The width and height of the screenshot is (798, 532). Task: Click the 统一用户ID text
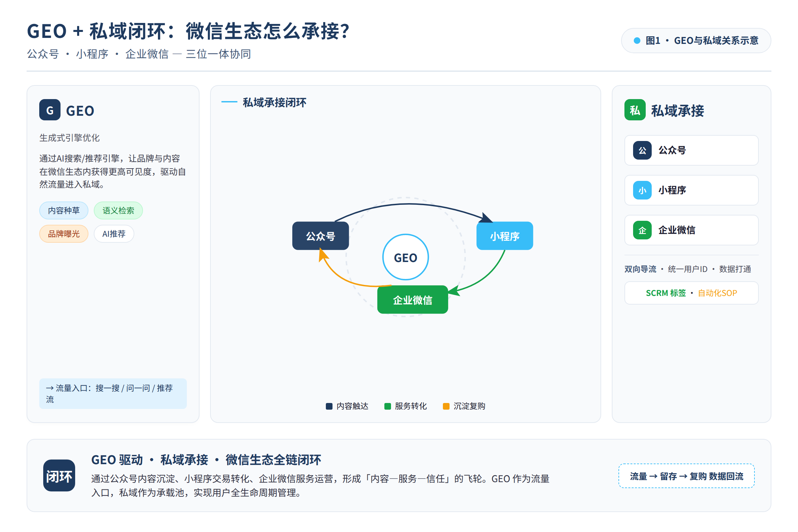pyautogui.click(x=688, y=269)
